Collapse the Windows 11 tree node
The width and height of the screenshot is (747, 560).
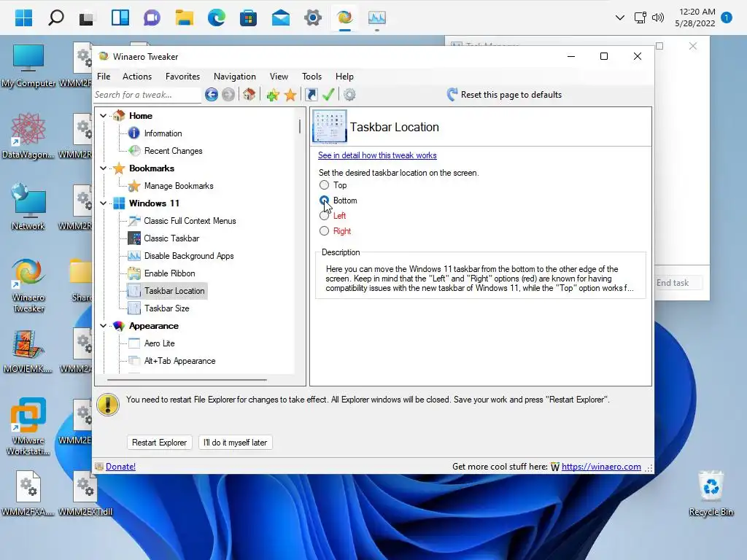tap(104, 203)
